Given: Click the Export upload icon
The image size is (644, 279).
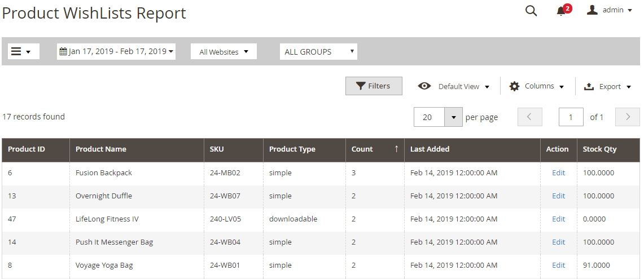Looking at the screenshot, I should pyautogui.click(x=589, y=86).
